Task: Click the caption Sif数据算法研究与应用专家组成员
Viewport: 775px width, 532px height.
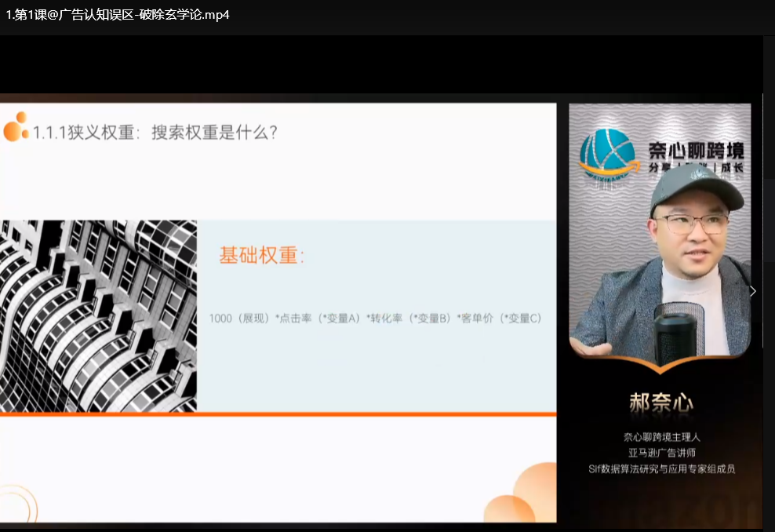Action: pos(661,468)
